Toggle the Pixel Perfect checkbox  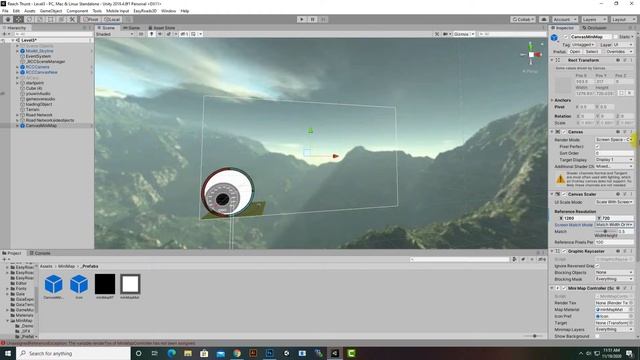[598, 147]
